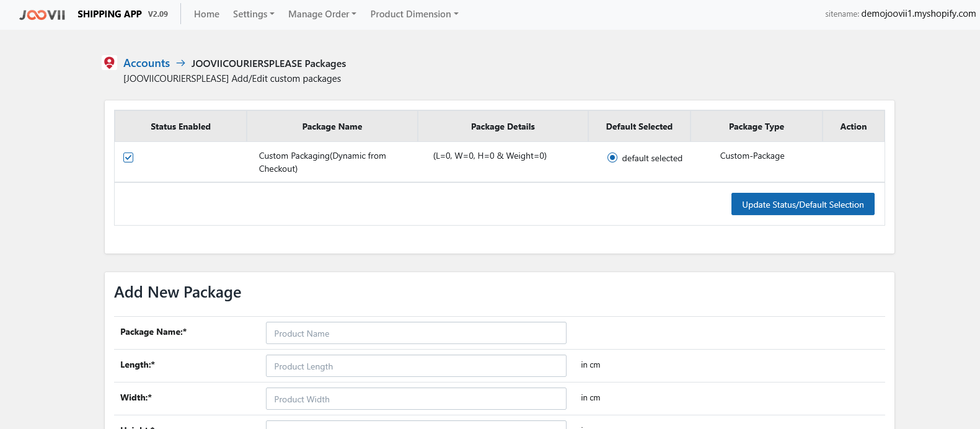Click the Status Enabled column header

tap(180, 126)
